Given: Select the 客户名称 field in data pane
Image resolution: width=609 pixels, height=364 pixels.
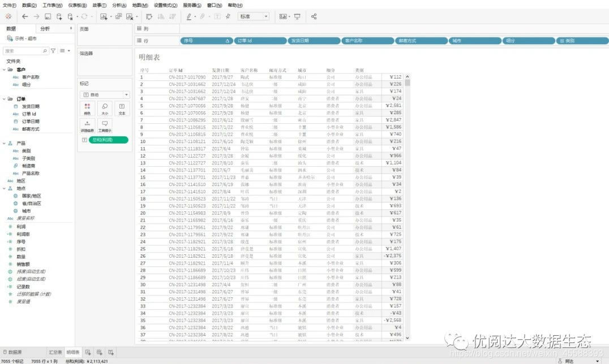Looking at the screenshot, I should pyautogui.click(x=31, y=77).
